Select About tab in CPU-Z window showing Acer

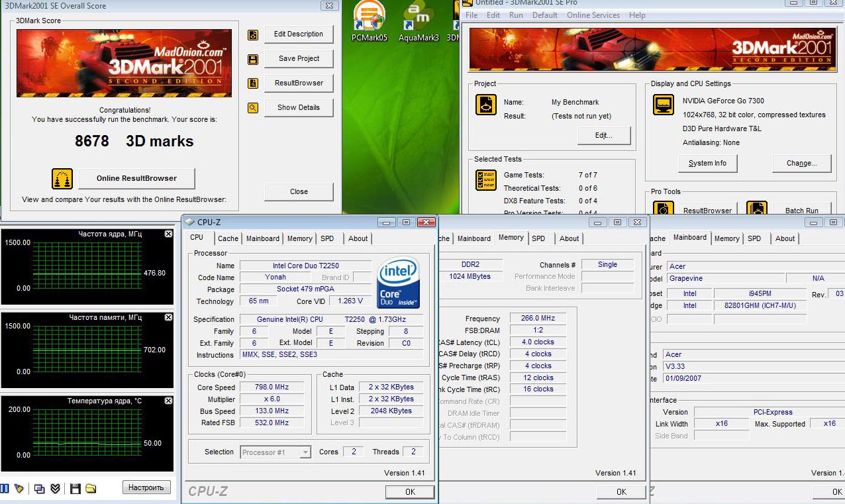[x=785, y=238]
